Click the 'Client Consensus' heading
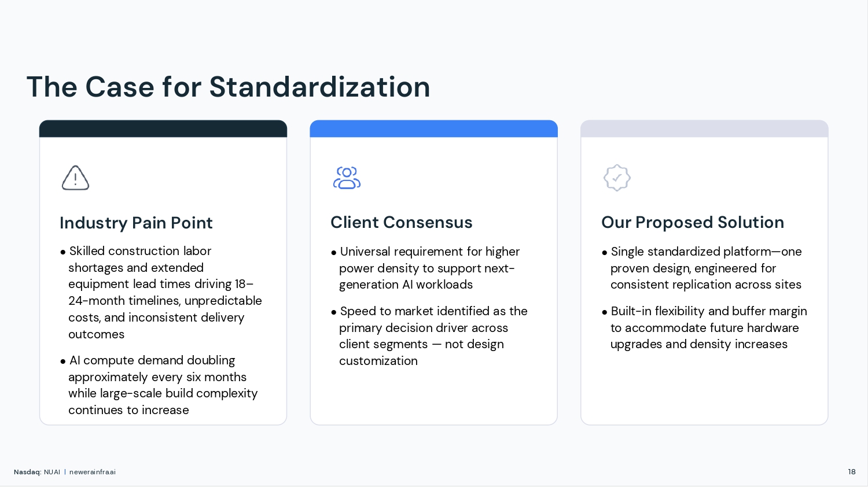The width and height of the screenshot is (868, 487). 402,222
